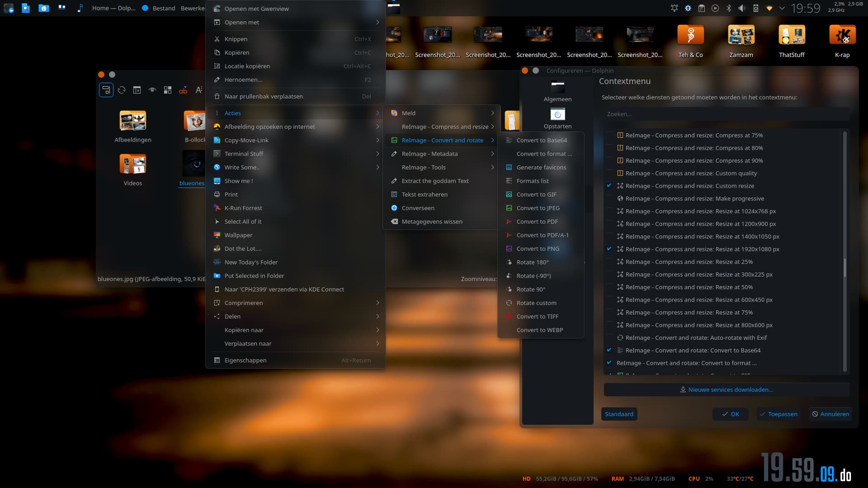Select Convert to WEBP menu entry
This screenshot has height=488, width=868.
click(x=539, y=330)
